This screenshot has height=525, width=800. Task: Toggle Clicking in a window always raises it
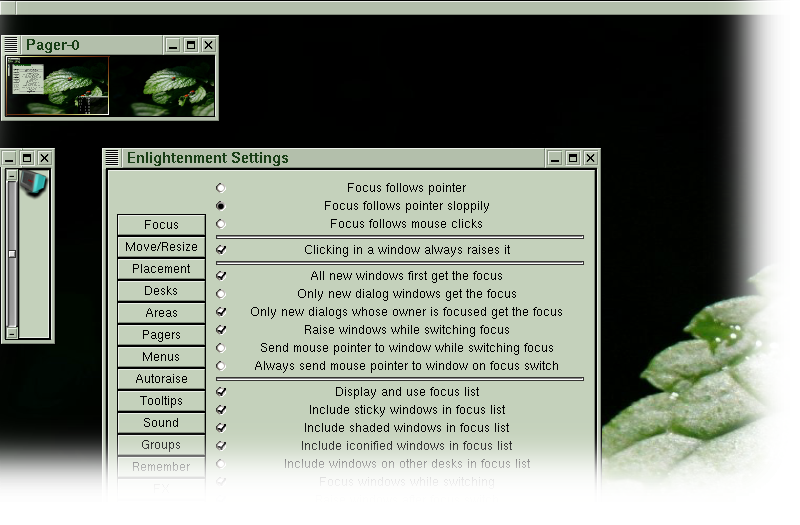(221, 249)
